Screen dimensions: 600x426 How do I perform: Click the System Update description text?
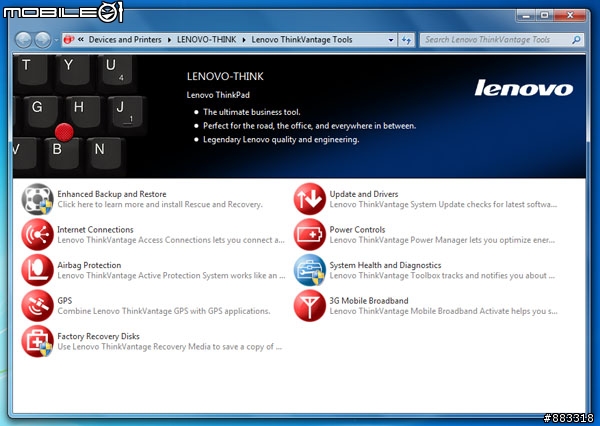[x=443, y=204]
